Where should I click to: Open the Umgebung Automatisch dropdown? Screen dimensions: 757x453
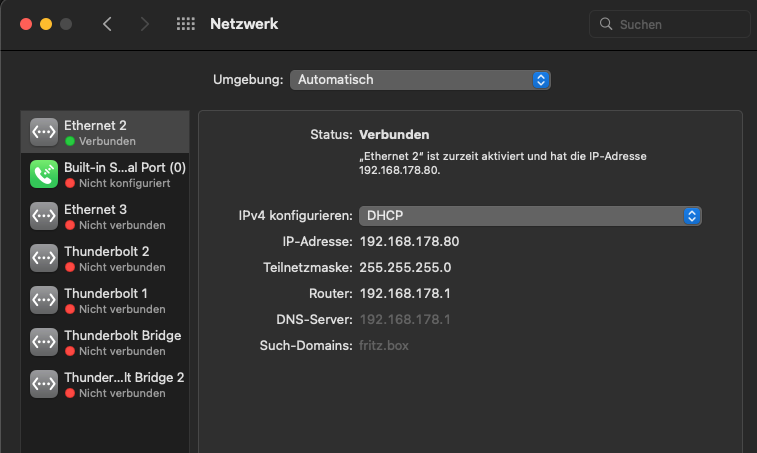tap(420, 79)
